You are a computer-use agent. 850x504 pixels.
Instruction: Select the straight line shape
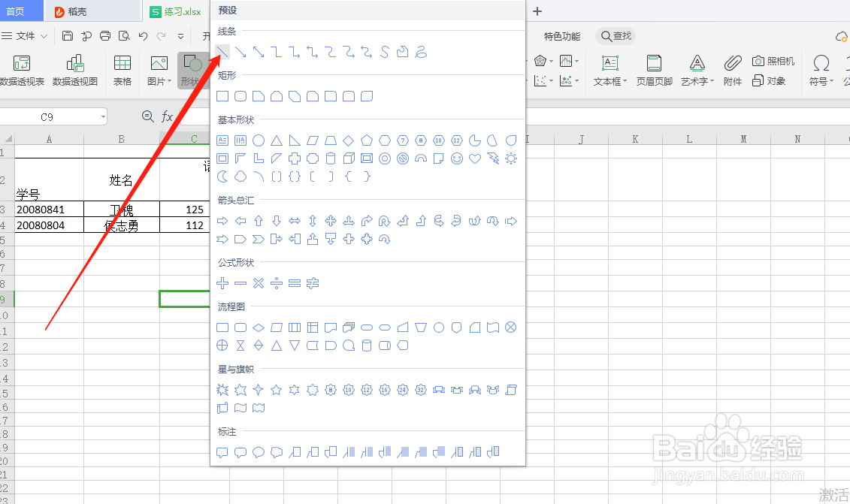(222, 52)
